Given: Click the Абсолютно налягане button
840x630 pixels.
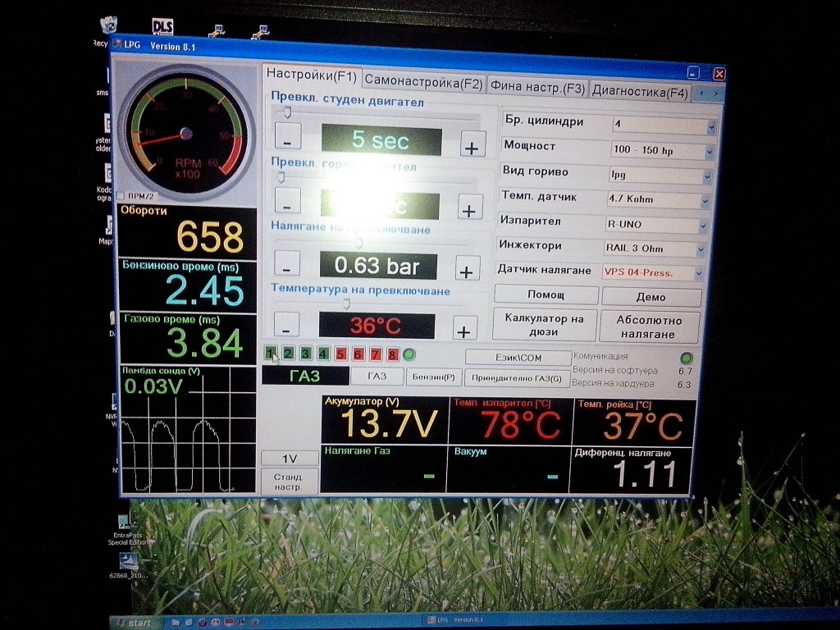Looking at the screenshot, I should tap(649, 326).
